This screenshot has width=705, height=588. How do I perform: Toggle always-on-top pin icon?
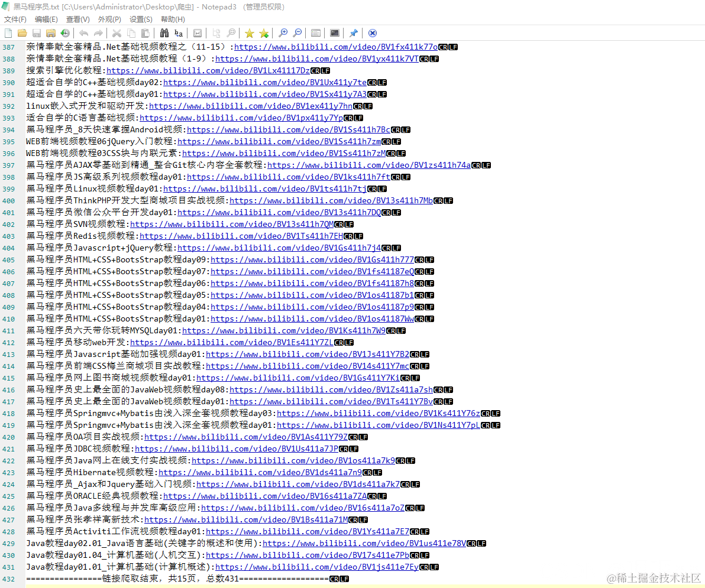(354, 33)
